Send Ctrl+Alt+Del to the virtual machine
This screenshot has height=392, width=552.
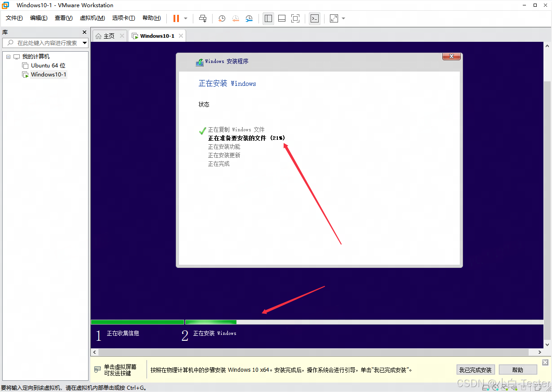[203, 18]
